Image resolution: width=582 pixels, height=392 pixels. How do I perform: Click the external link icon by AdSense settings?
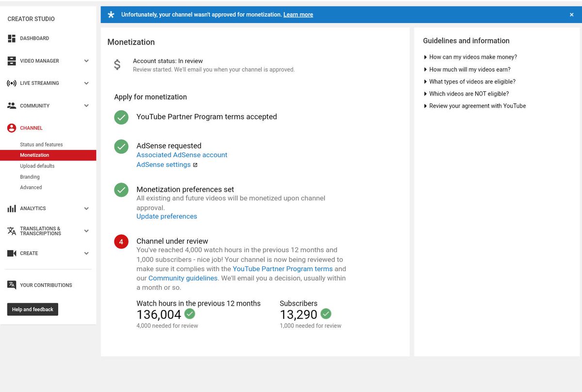click(x=195, y=165)
